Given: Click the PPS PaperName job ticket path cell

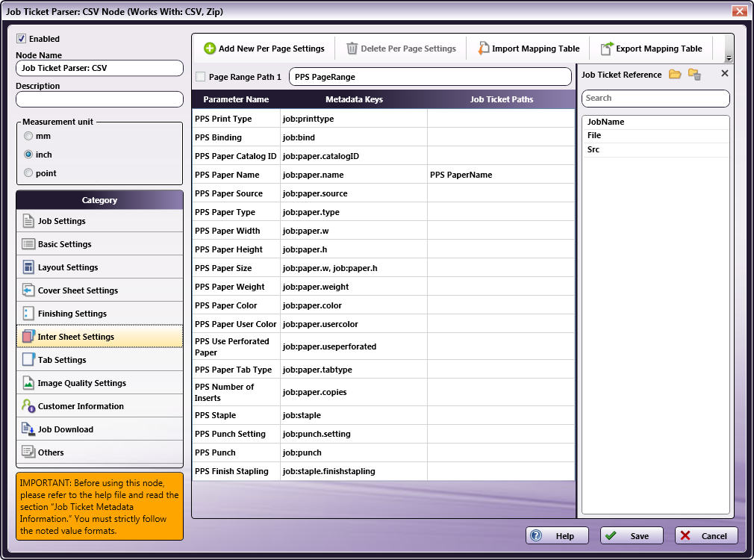Looking at the screenshot, I should coord(501,175).
